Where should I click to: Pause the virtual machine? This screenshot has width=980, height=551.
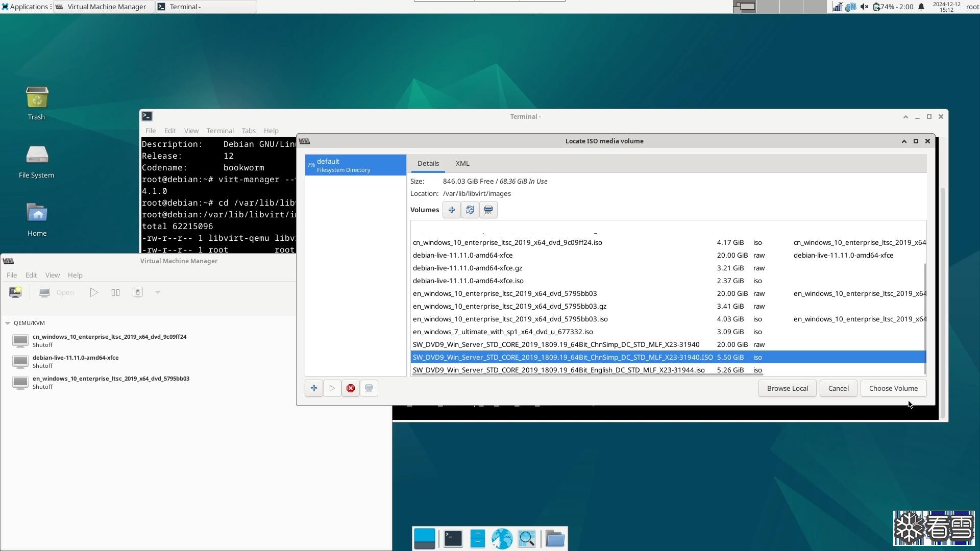(x=115, y=292)
